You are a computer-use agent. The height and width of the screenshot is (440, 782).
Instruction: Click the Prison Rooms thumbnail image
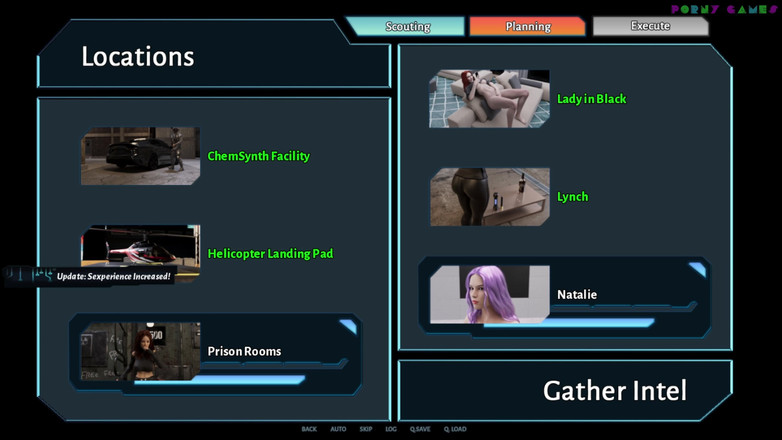point(141,351)
